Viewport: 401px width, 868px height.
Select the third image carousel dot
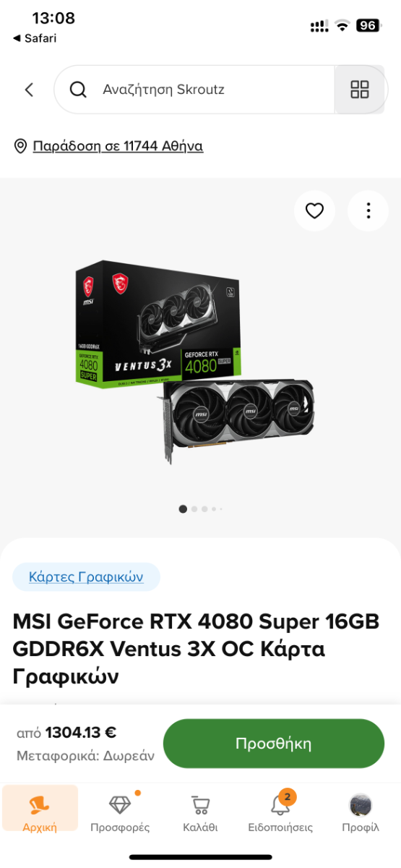[x=204, y=509]
